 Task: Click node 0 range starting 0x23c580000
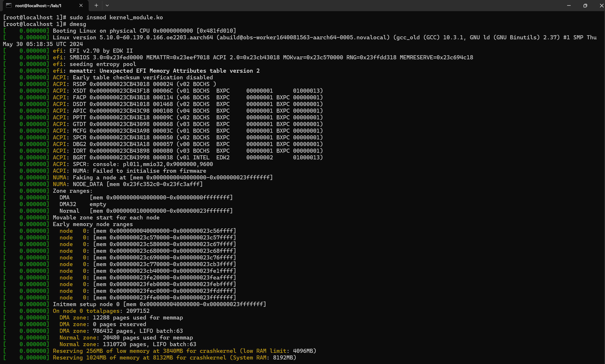pos(148,244)
